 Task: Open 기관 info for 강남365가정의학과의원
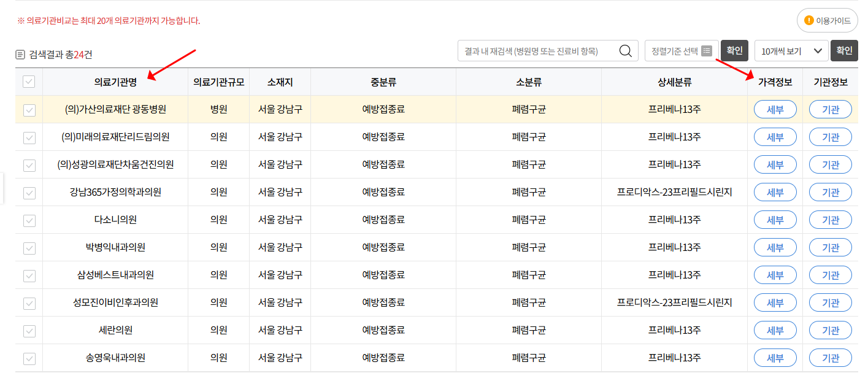(831, 192)
